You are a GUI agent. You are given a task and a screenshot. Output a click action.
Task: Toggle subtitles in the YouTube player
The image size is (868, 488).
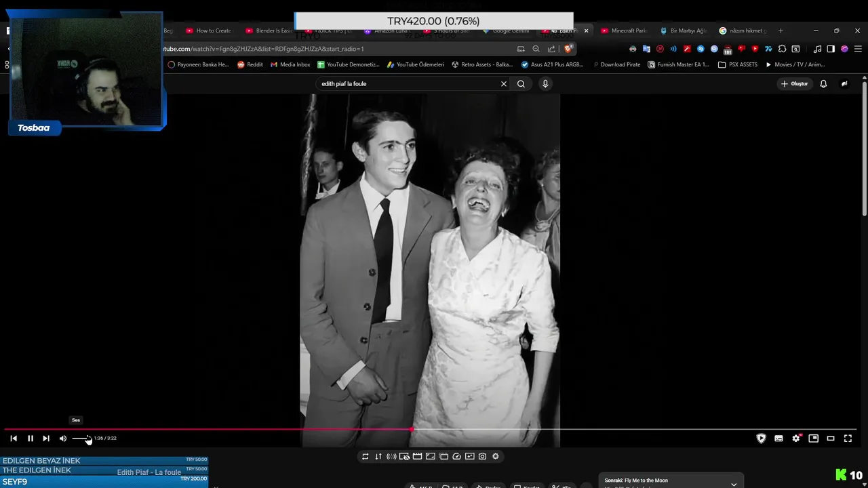pos(778,439)
